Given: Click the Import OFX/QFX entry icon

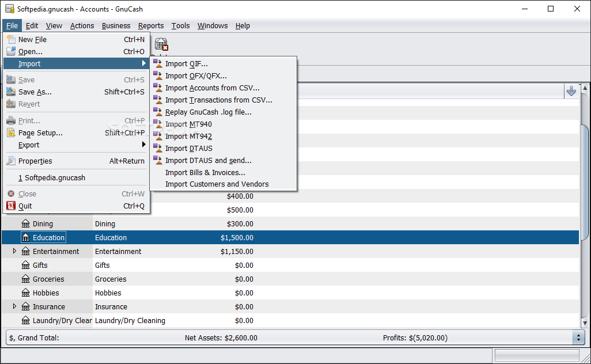Looking at the screenshot, I should [x=158, y=76].
